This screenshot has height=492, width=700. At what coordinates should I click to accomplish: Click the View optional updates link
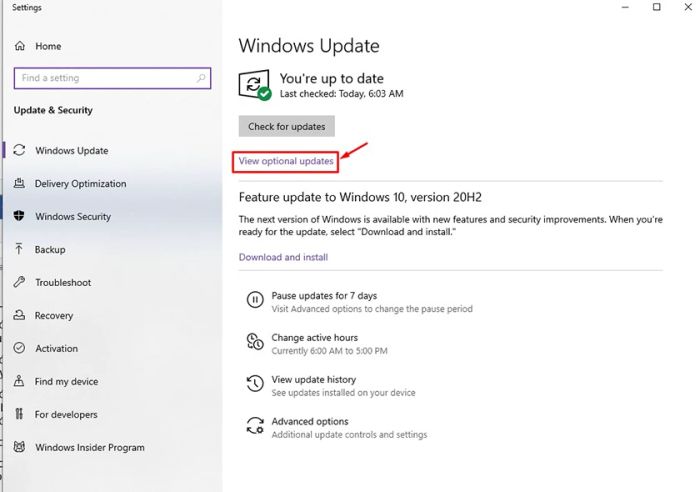tap(286, 161)
